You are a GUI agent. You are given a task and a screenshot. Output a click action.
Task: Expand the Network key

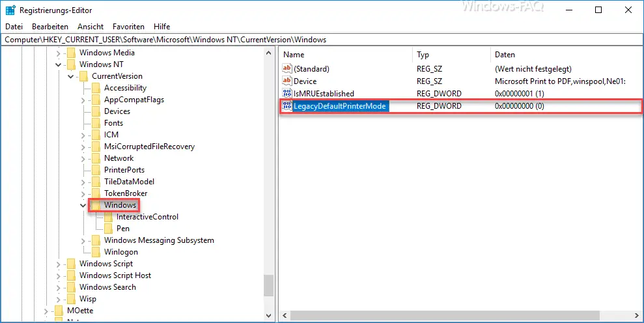83,159
